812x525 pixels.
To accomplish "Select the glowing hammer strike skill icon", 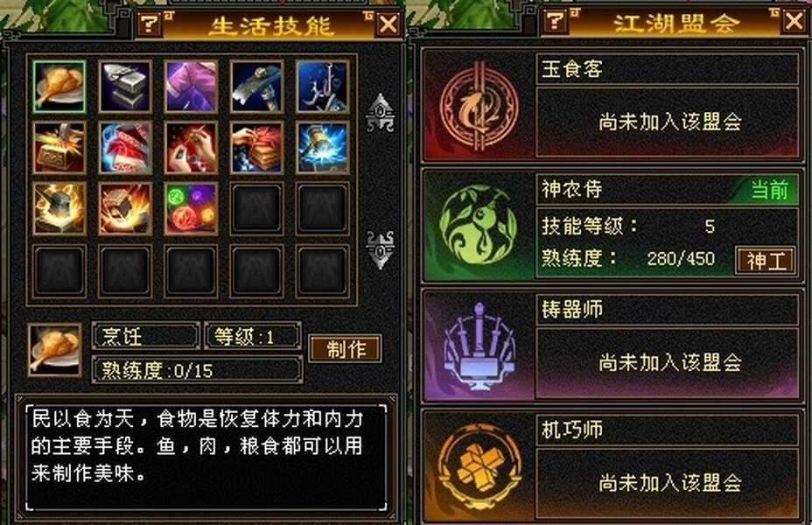I will [322, 148].
